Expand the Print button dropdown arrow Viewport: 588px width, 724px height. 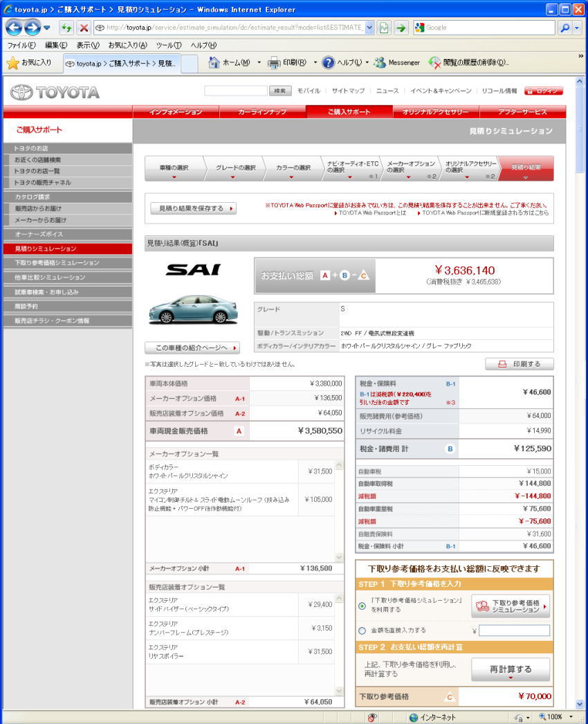pos(315,62)
